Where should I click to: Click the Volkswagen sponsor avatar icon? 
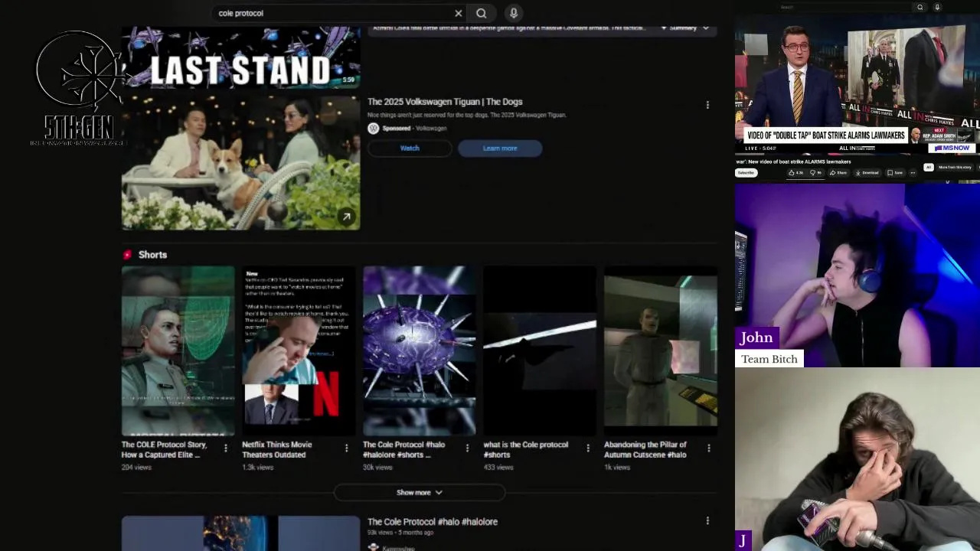coord(373,129)
